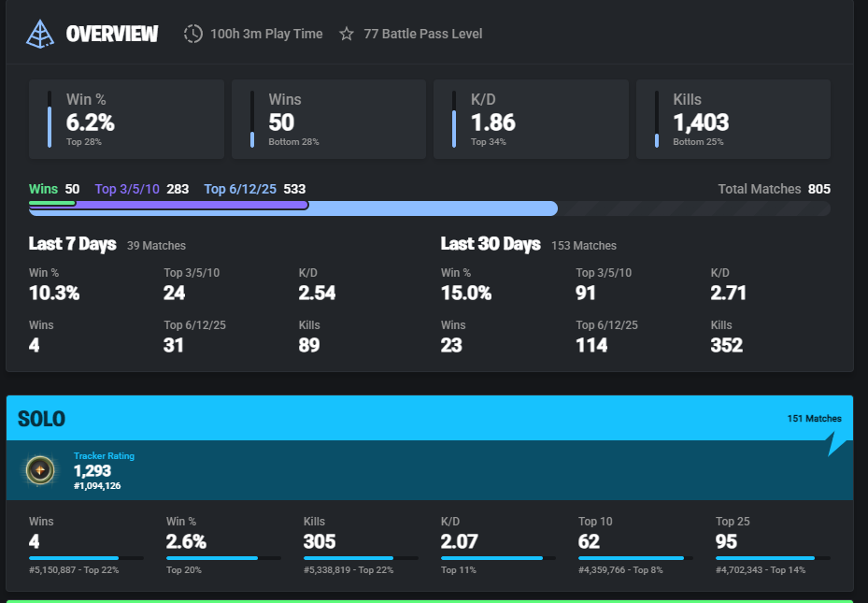868x603 pixels.
Task: Click the Bottom 28% label under Wins
Action: 293,142
